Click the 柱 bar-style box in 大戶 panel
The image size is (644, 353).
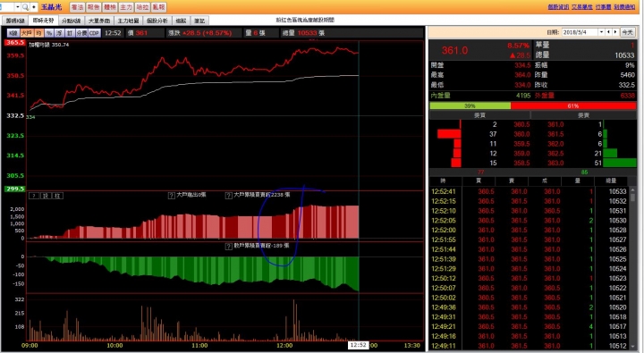click(57, 196)
